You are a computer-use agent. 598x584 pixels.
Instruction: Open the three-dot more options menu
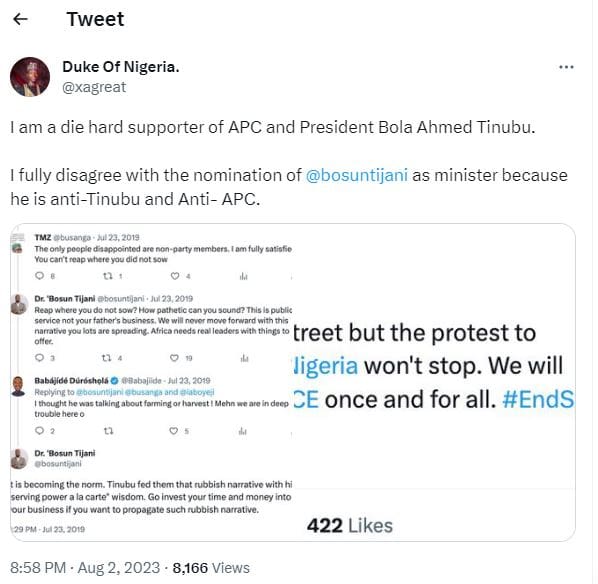[566, 67]
